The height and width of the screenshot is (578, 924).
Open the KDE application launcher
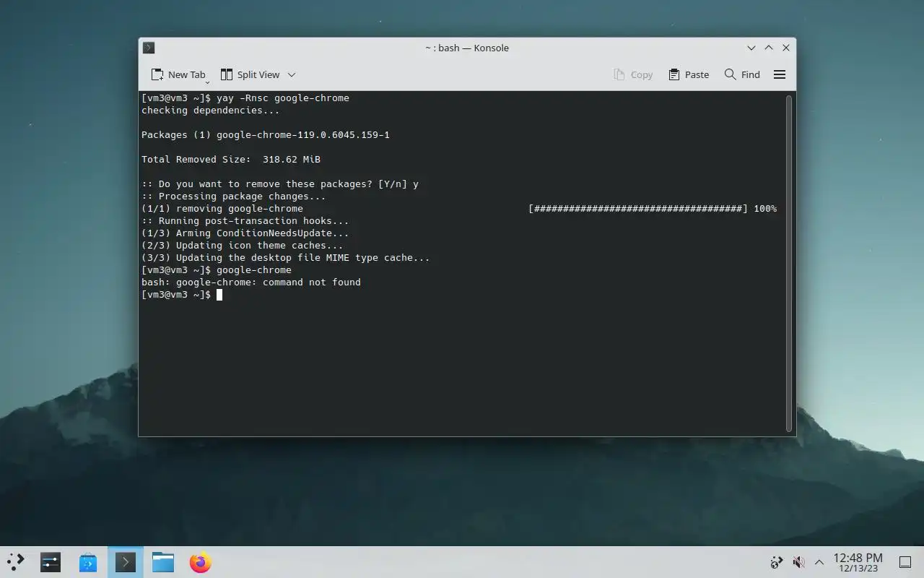pyautogui.click(x=16, y=562)
